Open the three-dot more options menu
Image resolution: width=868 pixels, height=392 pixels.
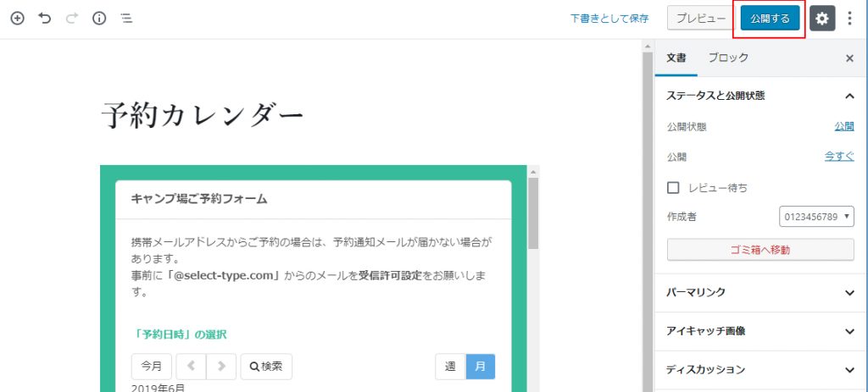click(850, 18)
